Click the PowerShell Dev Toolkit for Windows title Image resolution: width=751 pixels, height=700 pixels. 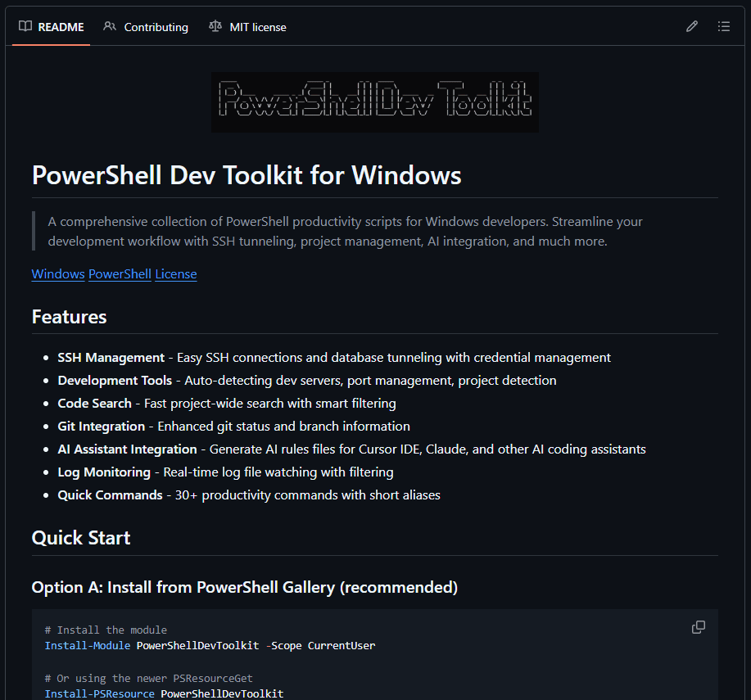(246, 175)
